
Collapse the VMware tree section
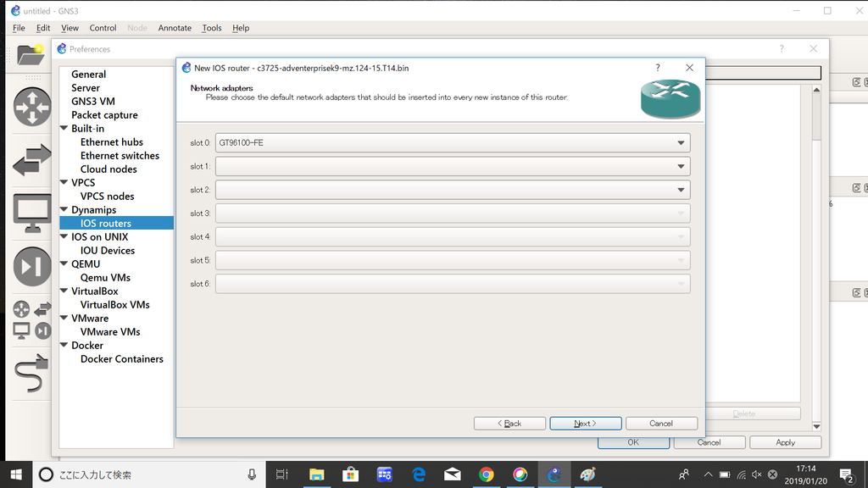pyautogui.click(x=64, y=318)
